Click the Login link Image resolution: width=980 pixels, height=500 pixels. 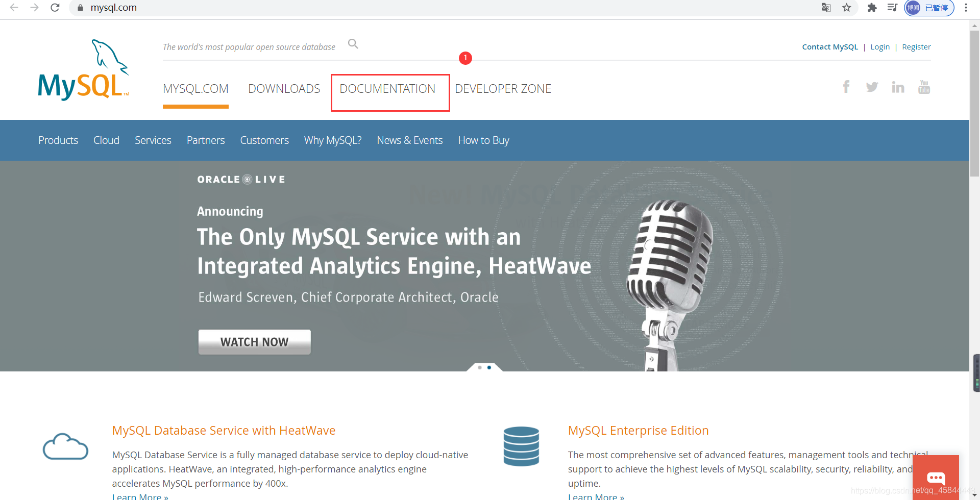pyautogui.click(x=880, y=47)
